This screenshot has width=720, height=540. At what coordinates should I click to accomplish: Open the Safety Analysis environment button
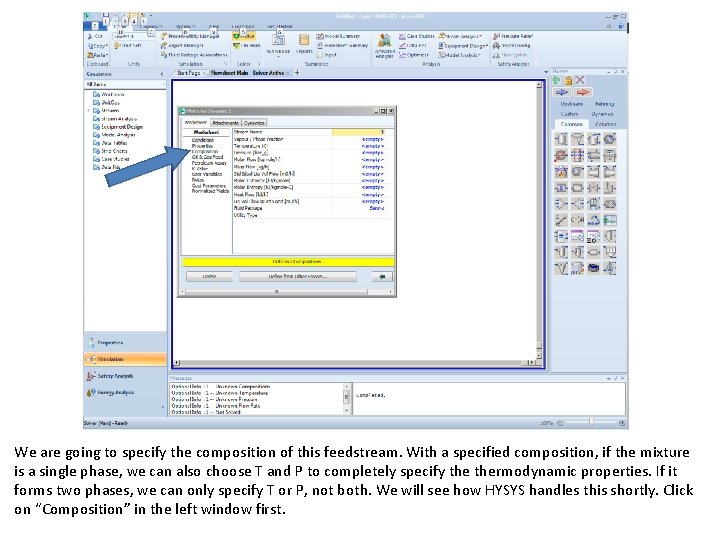click(125, 376)
